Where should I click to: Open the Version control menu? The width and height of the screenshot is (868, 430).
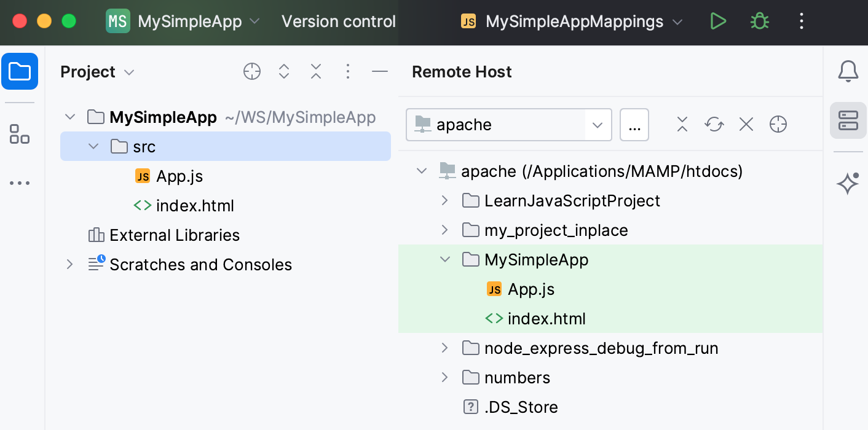tap(338, 21)
